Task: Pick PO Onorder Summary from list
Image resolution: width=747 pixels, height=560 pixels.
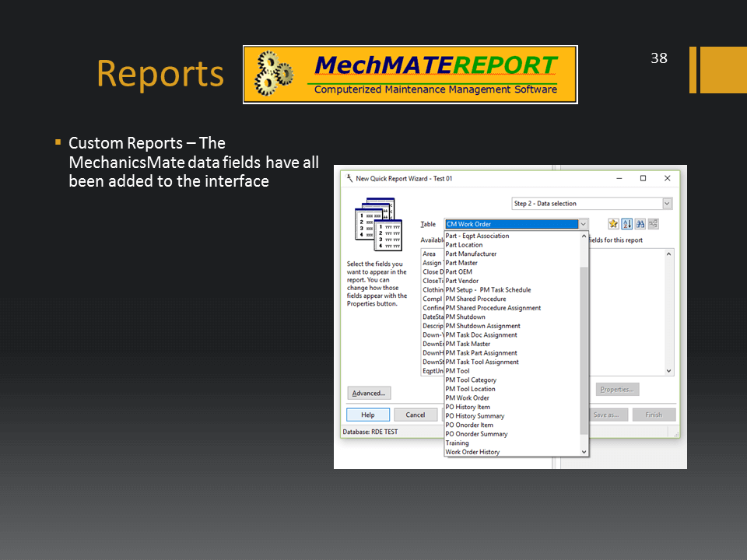Action: [x=512, y=434]
